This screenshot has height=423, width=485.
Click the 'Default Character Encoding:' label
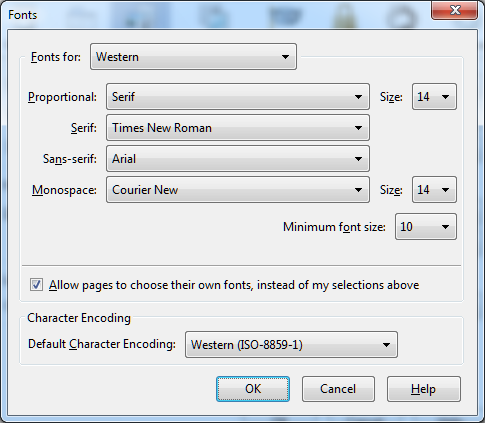(x=102, y=344)
